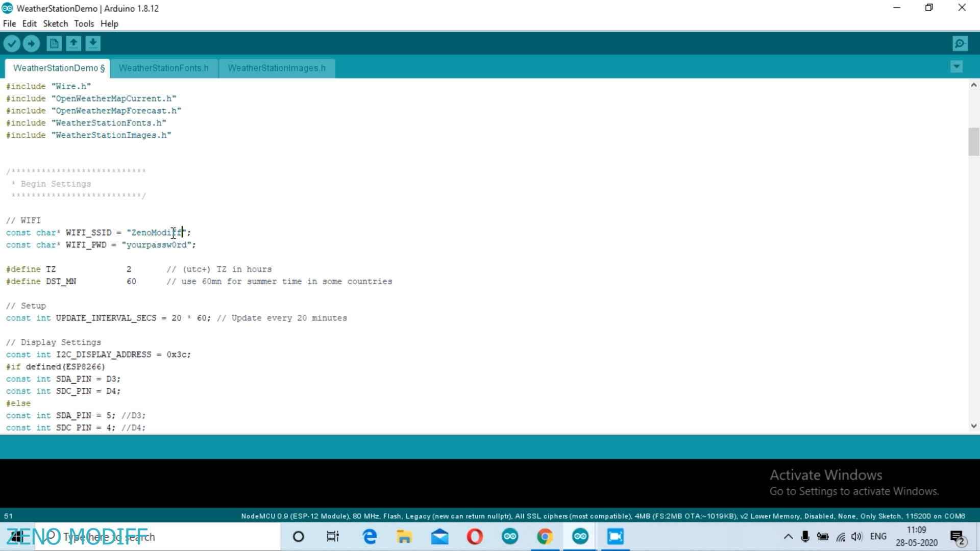Click the Windows taskbar search box
The width and height of the screenshot is (980, 551).
click(157, 537)
